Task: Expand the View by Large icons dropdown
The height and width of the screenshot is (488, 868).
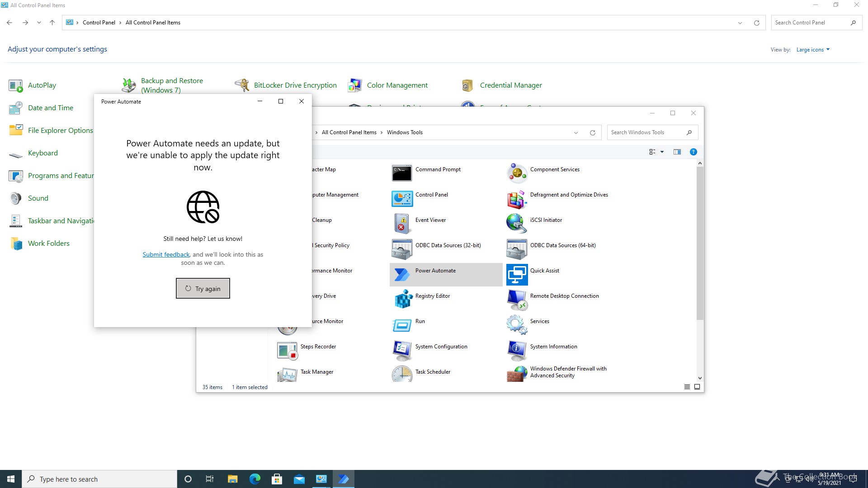Action: click(813, 50)
